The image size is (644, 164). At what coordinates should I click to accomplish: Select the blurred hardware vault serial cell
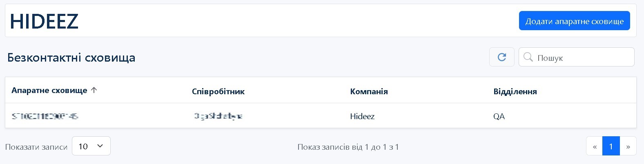pyautogui.click(x=45, y=116)
